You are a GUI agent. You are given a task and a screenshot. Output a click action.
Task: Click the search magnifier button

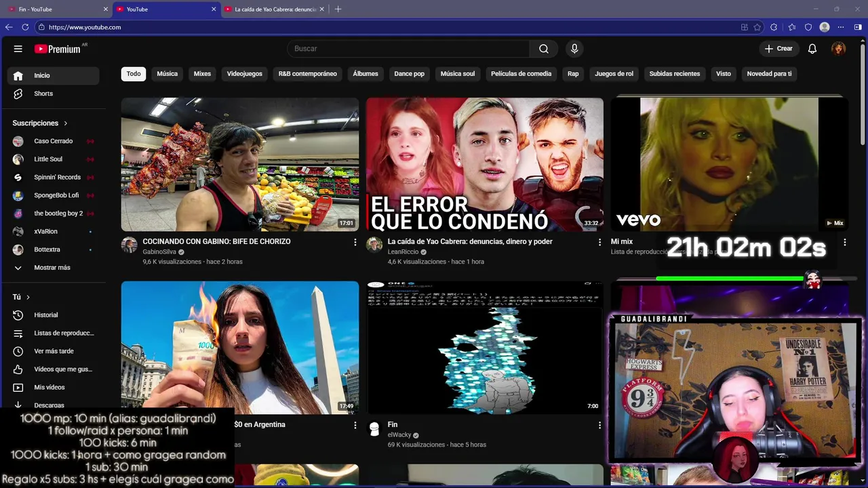[544, 49]
